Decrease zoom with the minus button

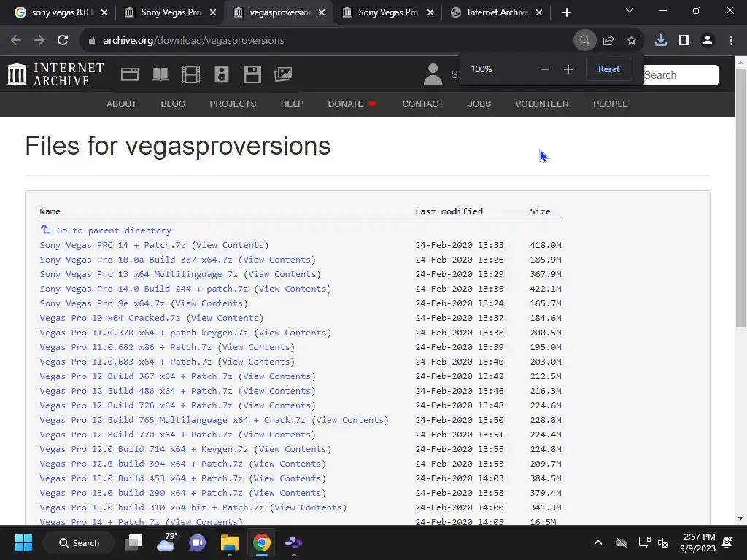click(544, 69)
